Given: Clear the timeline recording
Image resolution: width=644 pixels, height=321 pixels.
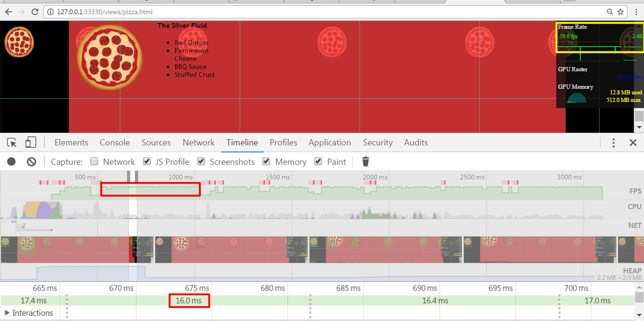Looking at the screenshot, I should [x=32, y=162].
